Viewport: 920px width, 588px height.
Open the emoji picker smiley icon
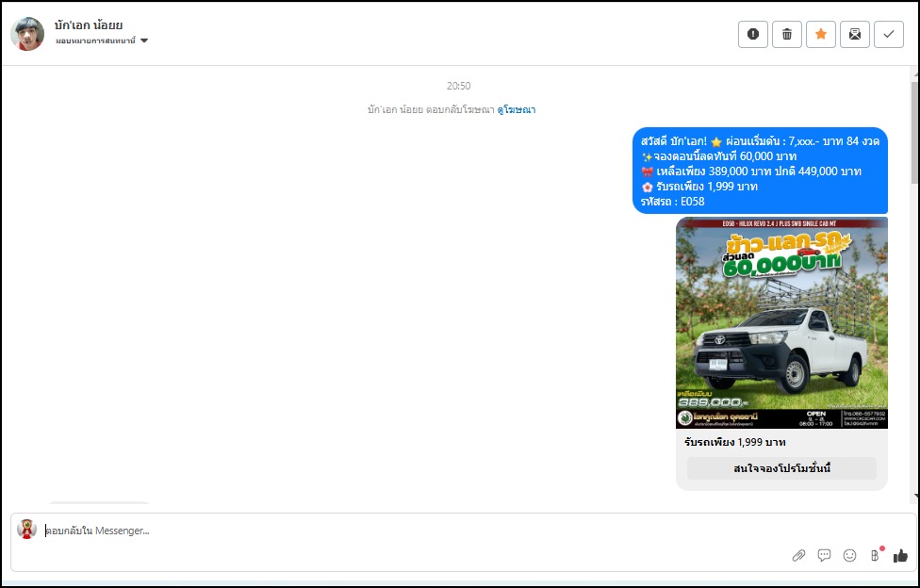pyautogui.click(x=849, y=555)
